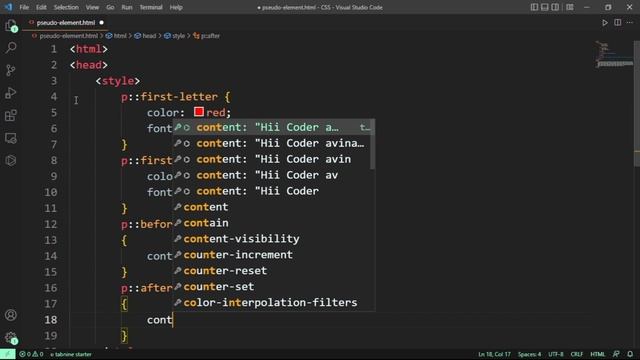
Task: Open the Edit menu
Action: 41,7
